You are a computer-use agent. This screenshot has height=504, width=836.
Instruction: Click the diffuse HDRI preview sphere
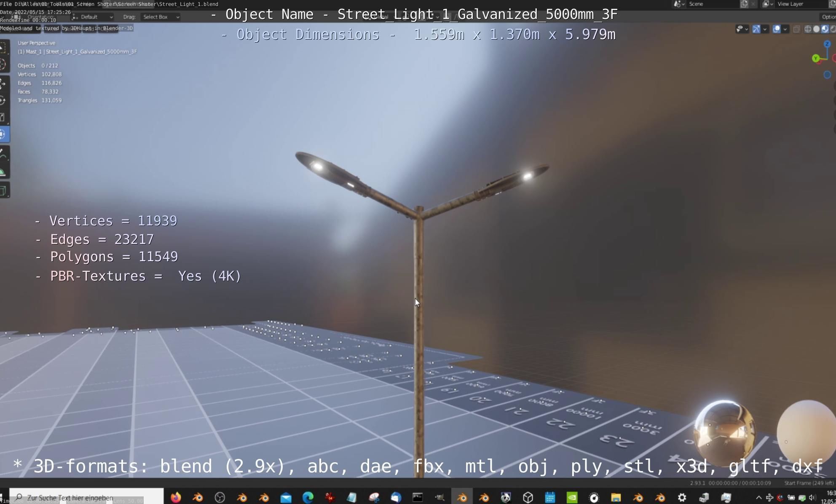tap(806, 432)
